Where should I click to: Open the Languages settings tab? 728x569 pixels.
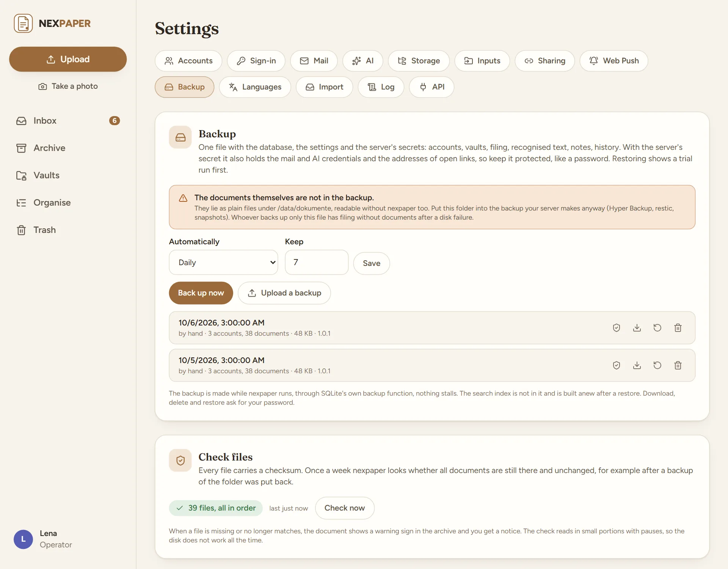[x=255, y=87]
